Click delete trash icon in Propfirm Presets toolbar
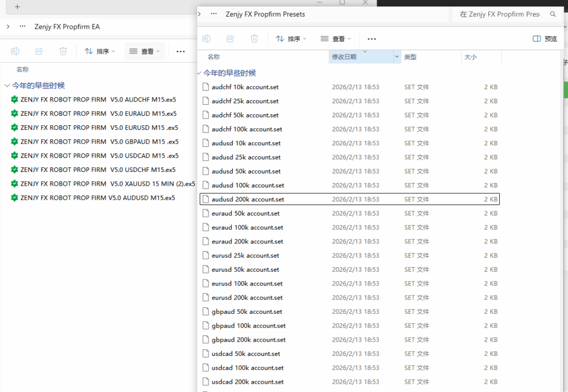This screenshot has width=568, height=392. 254,39
